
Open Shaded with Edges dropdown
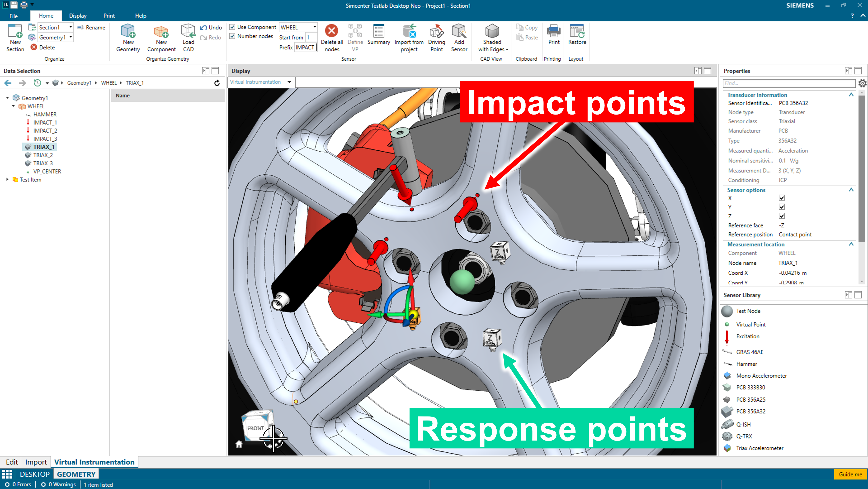(507, 50)
